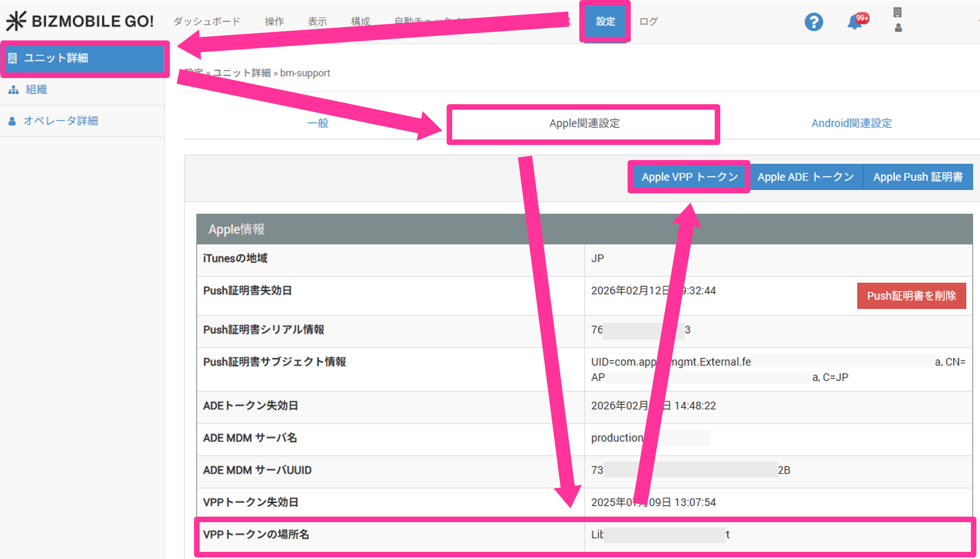The height and width of the screenshot is (559, 980).
Task: Click the person icon beside オペレータ詳細
Action: tap(12, 121)
